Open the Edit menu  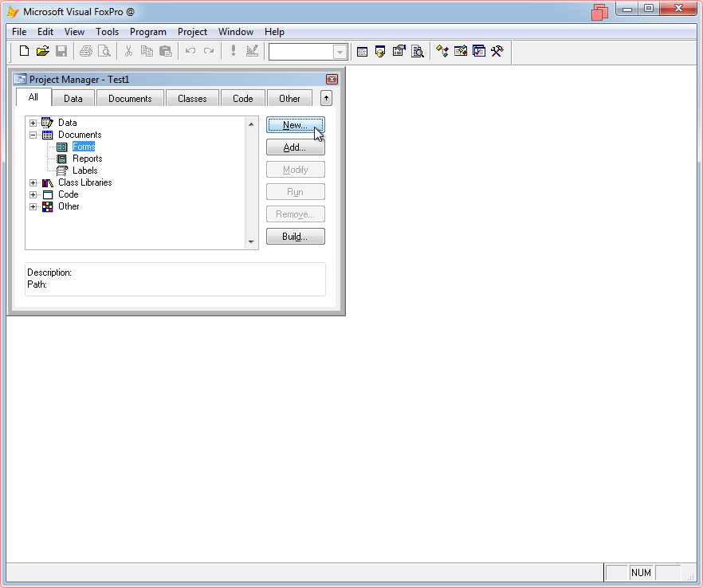click(45, 32)
